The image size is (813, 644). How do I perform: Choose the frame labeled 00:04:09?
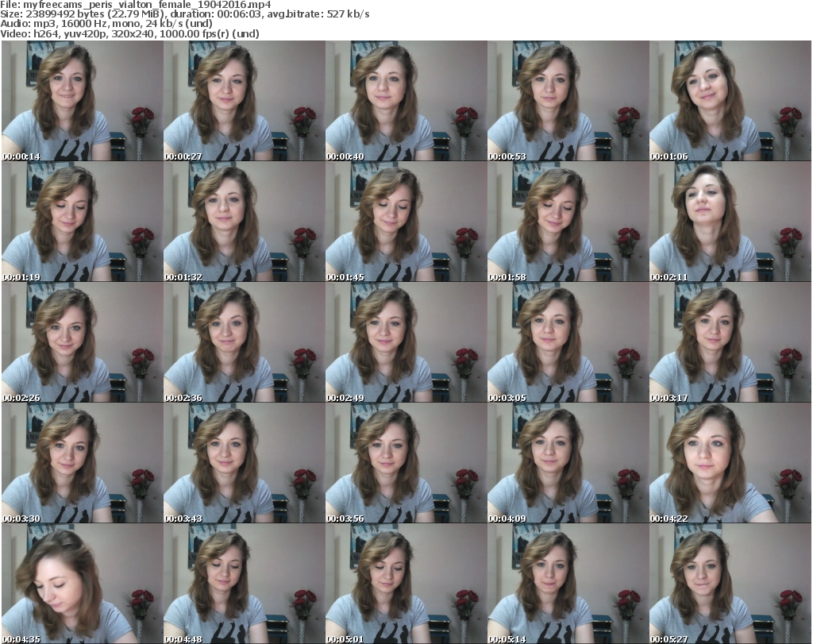tap(568, 463)
